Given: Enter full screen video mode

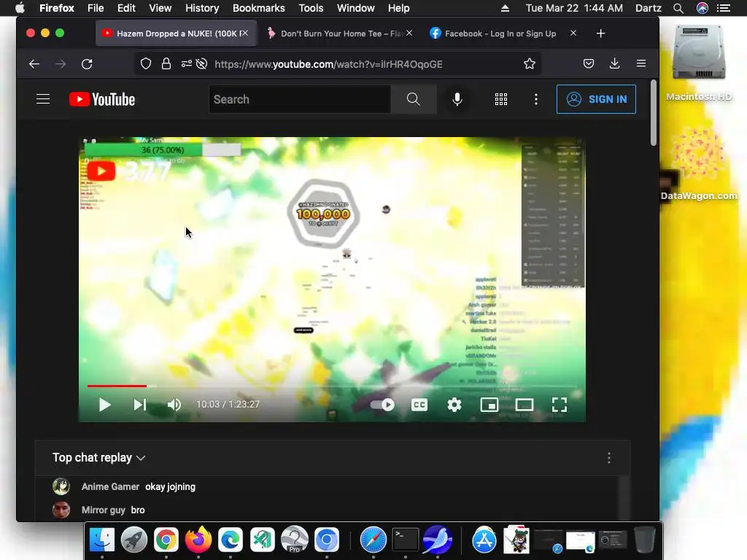Looking at the screenshot, I should pos(560,405).
